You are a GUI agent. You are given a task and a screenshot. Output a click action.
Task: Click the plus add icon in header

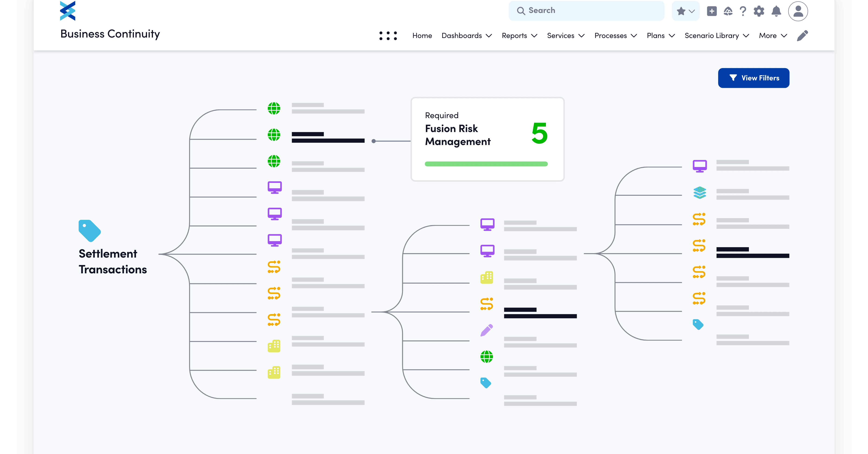[x=712, y=11]
